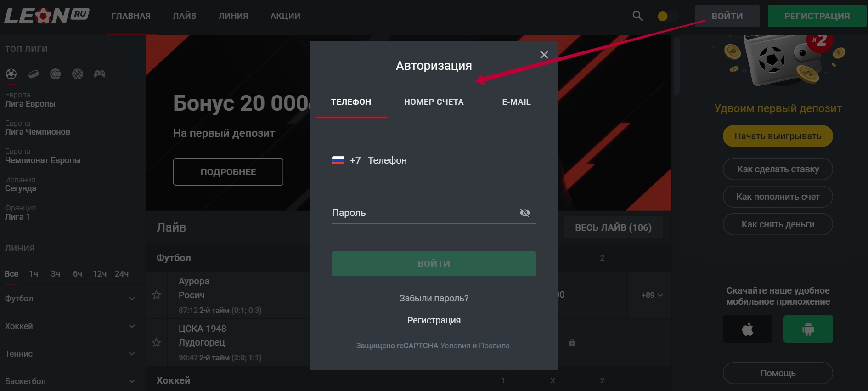Open the search magnifier icon
868x391 pixels.
[637, 16]
